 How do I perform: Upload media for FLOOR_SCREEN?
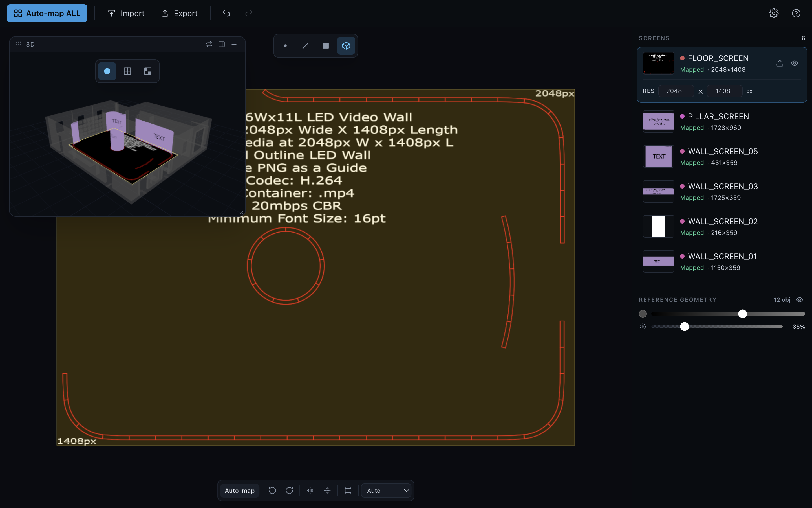(x=780, y=63)
